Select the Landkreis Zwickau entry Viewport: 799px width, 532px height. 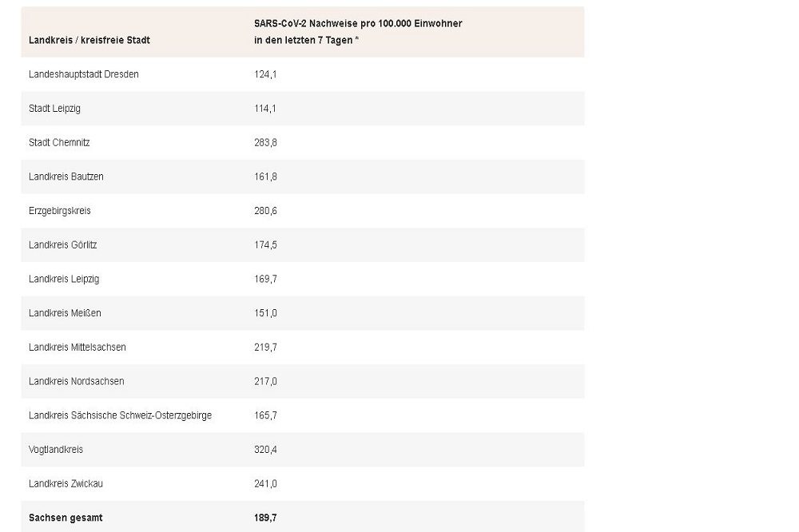click(66, 483)
